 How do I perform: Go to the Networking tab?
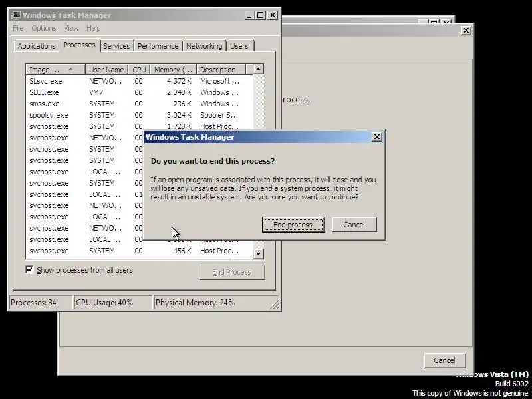(x=204, y=46)
